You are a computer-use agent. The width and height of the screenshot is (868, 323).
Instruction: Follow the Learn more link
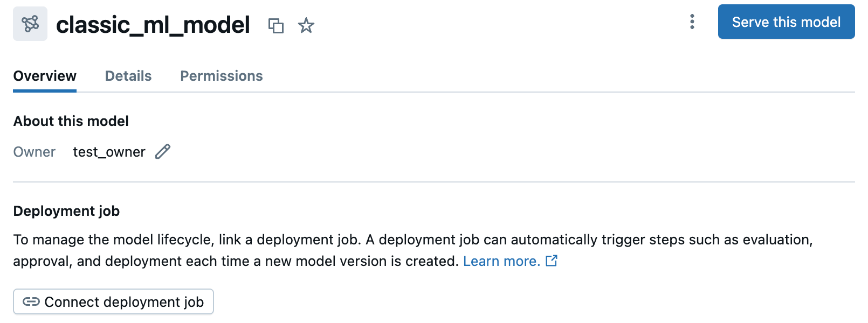(x=501, y=261)
